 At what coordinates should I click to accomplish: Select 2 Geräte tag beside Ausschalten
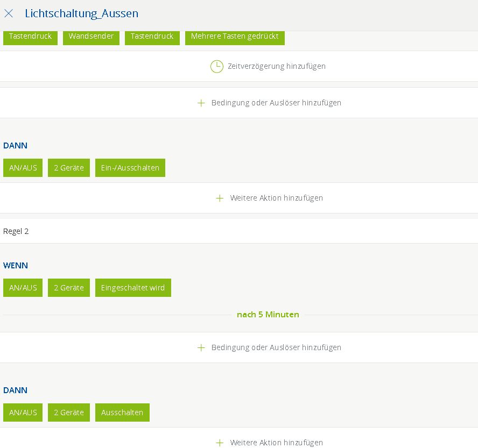click(69, 413)
